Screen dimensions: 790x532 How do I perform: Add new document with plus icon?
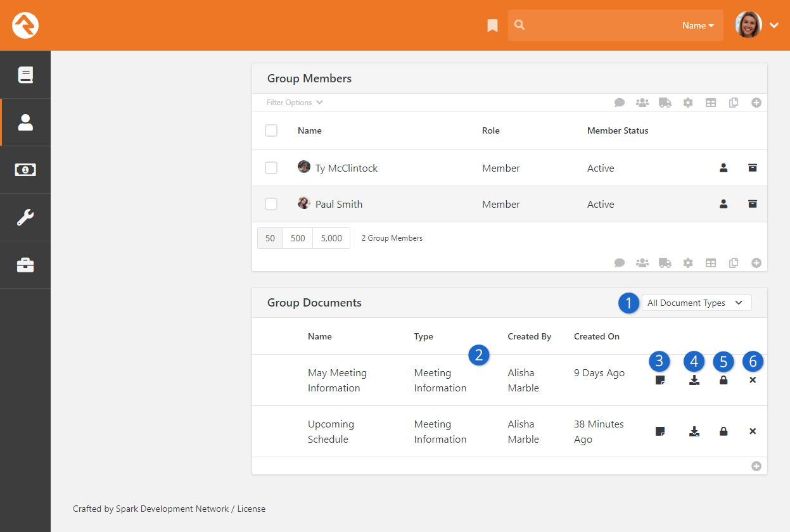(756, 466)
